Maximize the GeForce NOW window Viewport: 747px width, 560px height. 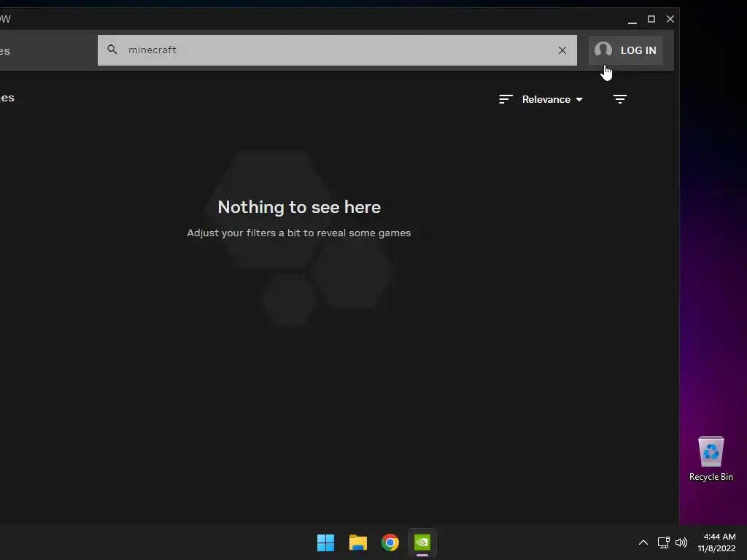pyautogui.click(x=651, y=19)
